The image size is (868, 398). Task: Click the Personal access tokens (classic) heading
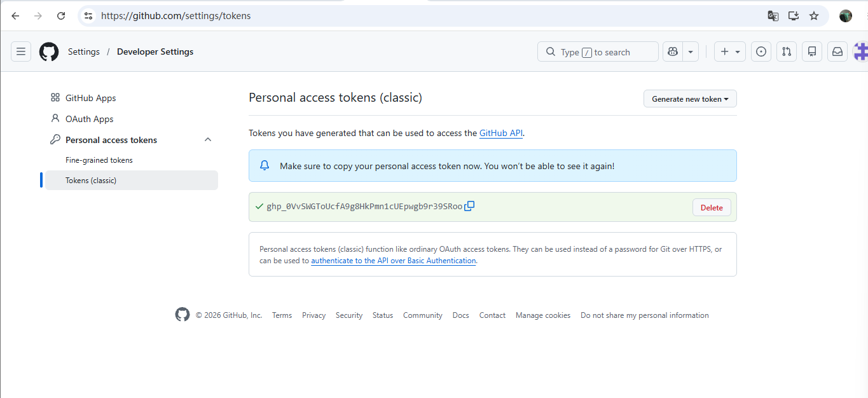335,97
